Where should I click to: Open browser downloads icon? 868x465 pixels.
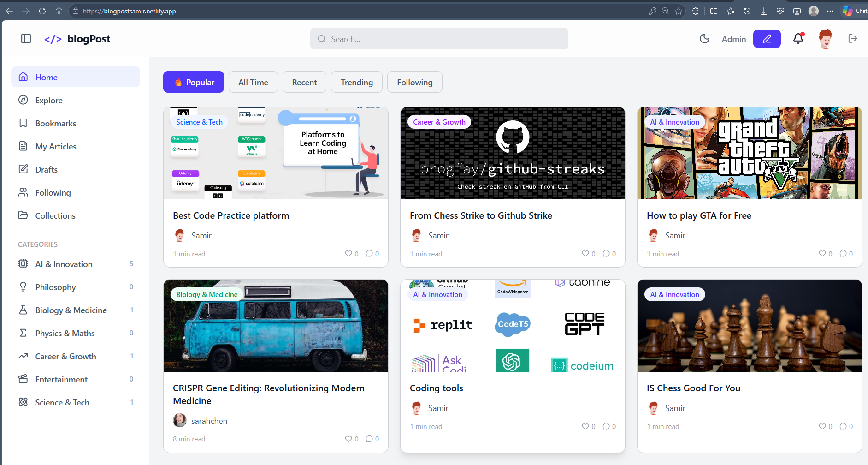click(764, 11)
